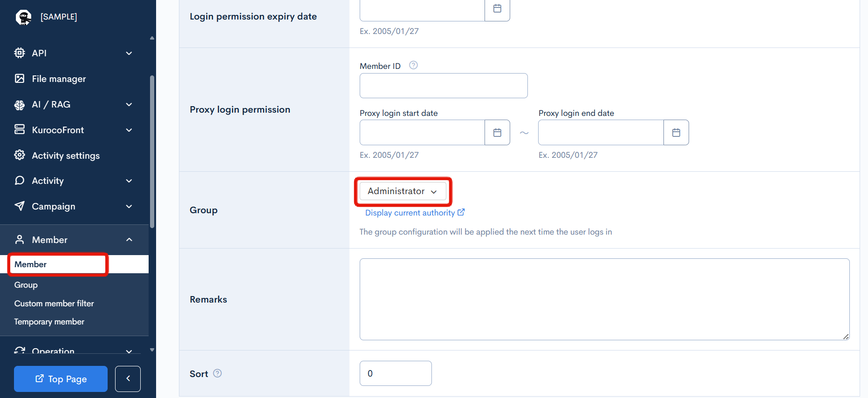
Task: Click the Proxy login start date field
Action: (x=422, y=133)
